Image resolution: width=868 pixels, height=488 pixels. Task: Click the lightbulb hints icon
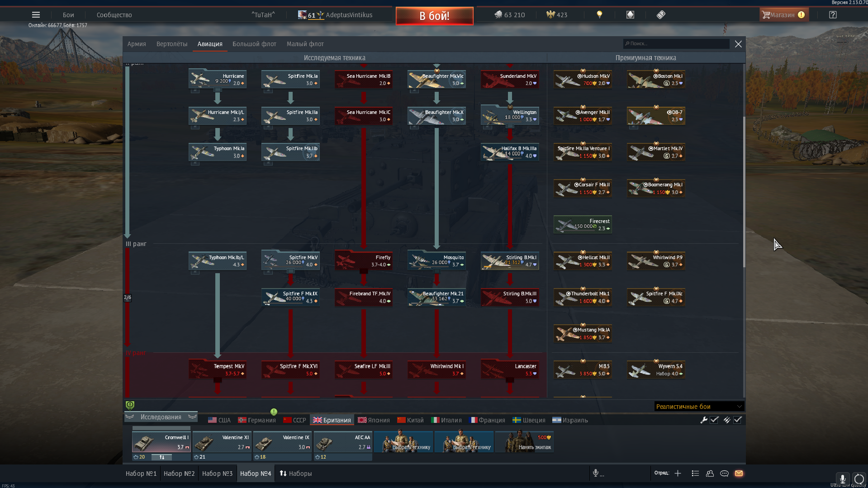(599, 15)
